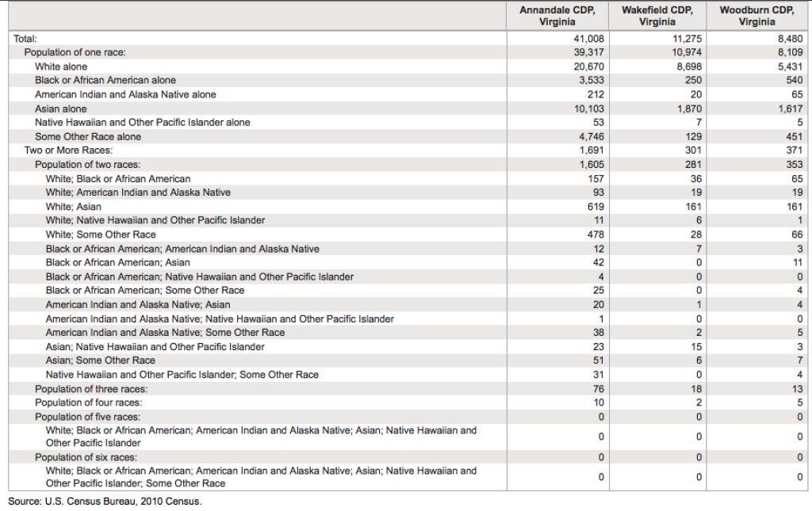Image resolution: width=812 pixels, height=511 pixels.
Task: Click the 'Asian alone' row label
Action: (x=60, y=109)
